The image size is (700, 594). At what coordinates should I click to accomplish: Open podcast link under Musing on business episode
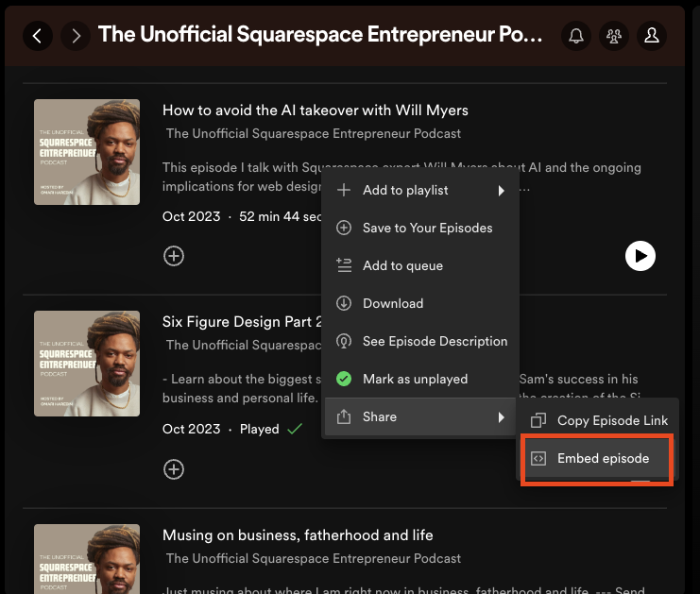click(x=314, y=558)
